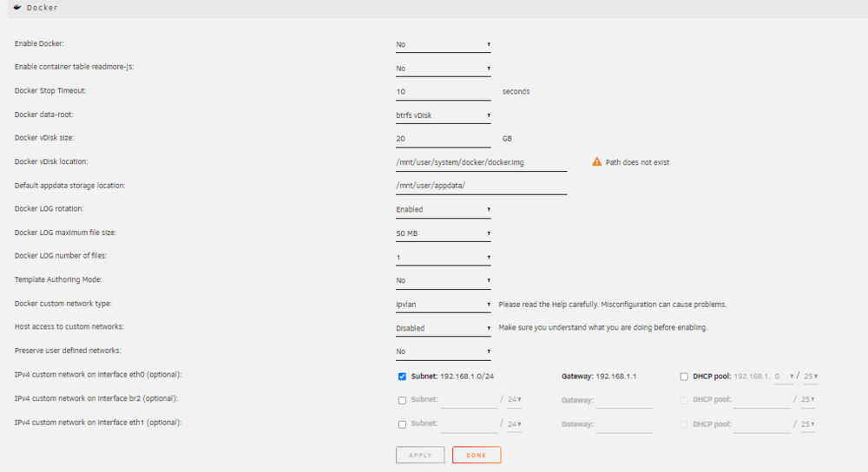Click the br2 Subnet address field
868x472 pixels.
469,400
